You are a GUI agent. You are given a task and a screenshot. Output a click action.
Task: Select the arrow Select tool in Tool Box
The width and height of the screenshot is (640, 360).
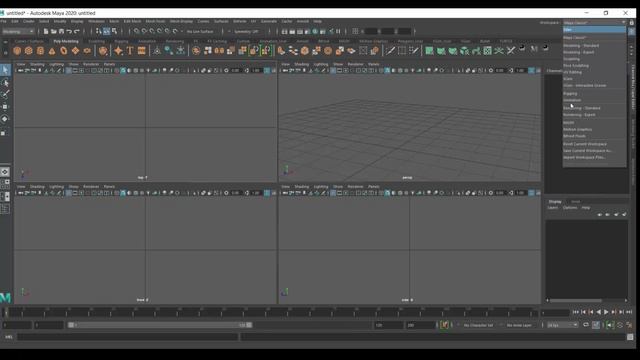click(x=5, y=70)
